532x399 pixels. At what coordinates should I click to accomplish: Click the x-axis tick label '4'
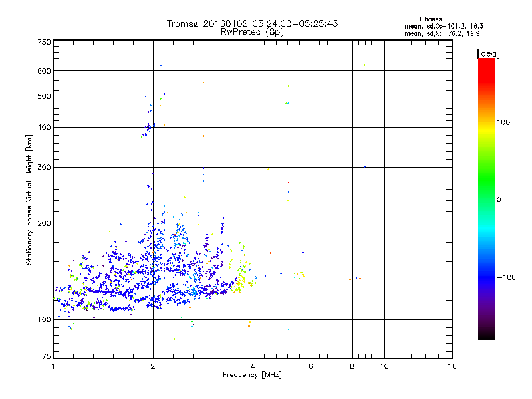pos(253,366)
